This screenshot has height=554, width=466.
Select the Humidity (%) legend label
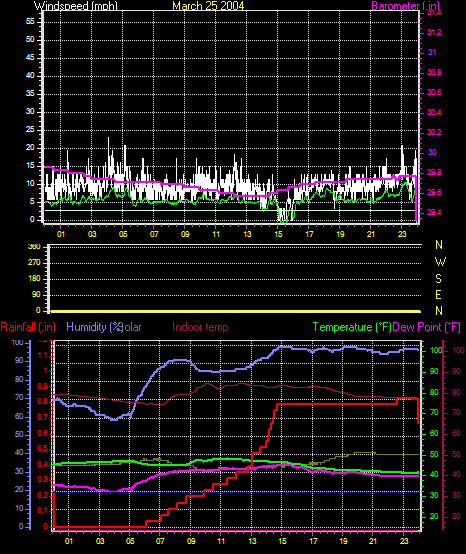(x=94, y=327)
